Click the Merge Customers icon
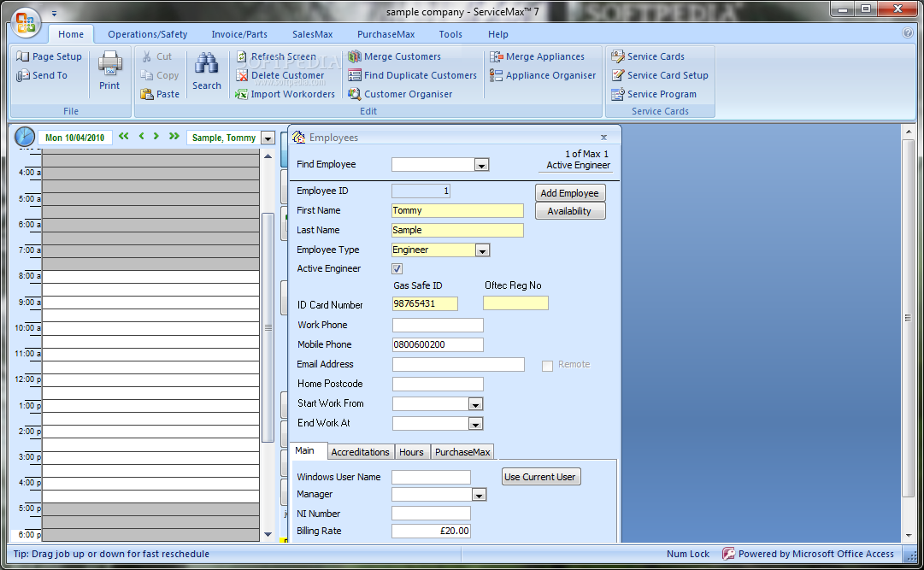The width and height of the screenshot is (924, 570). (x=354, y=56)
